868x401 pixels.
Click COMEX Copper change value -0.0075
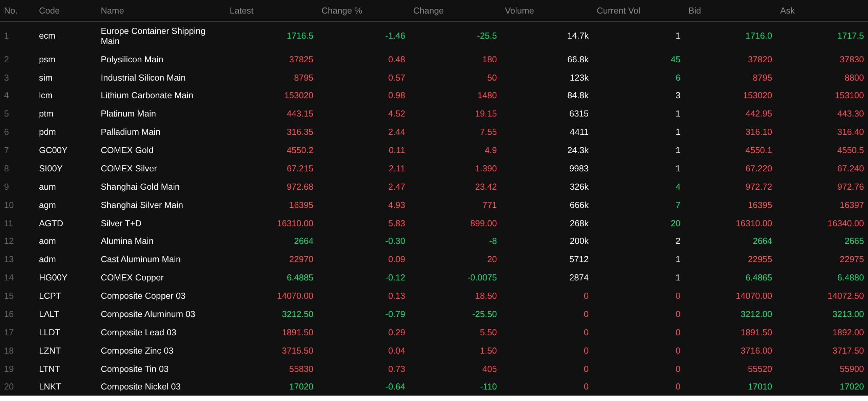482,278
